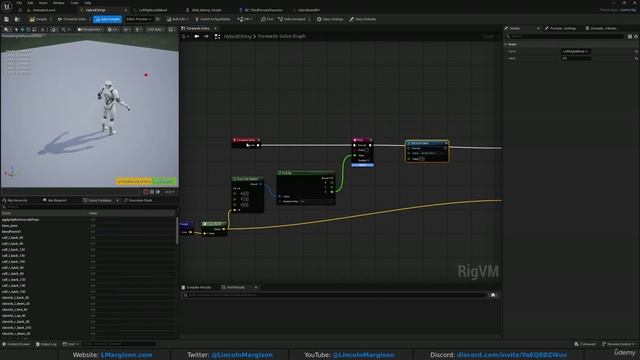The image size is (640, 360).
Task: Click the yellow preview warning button in viewport
Action: 133,181
